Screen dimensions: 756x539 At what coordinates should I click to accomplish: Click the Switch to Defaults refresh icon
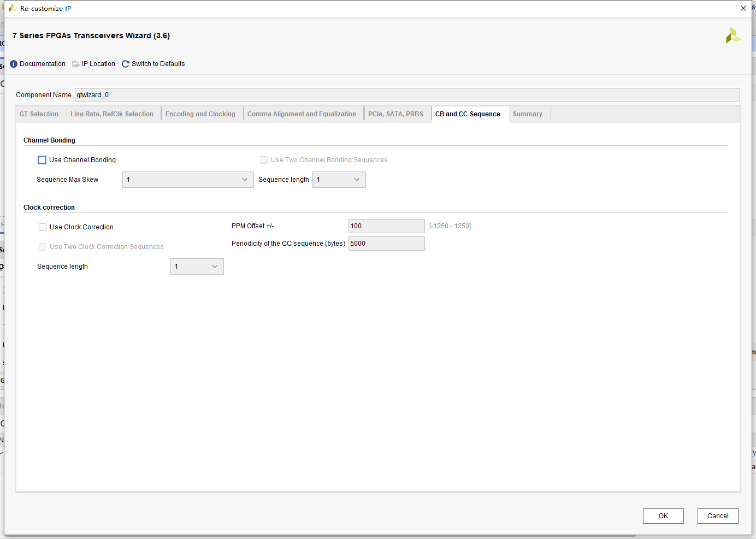126,64
